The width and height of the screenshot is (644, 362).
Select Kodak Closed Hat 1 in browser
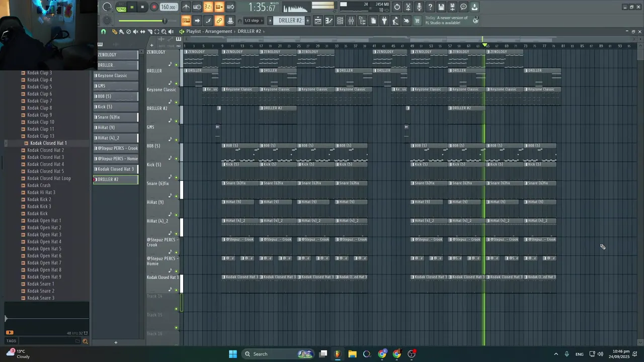[48, 143]
